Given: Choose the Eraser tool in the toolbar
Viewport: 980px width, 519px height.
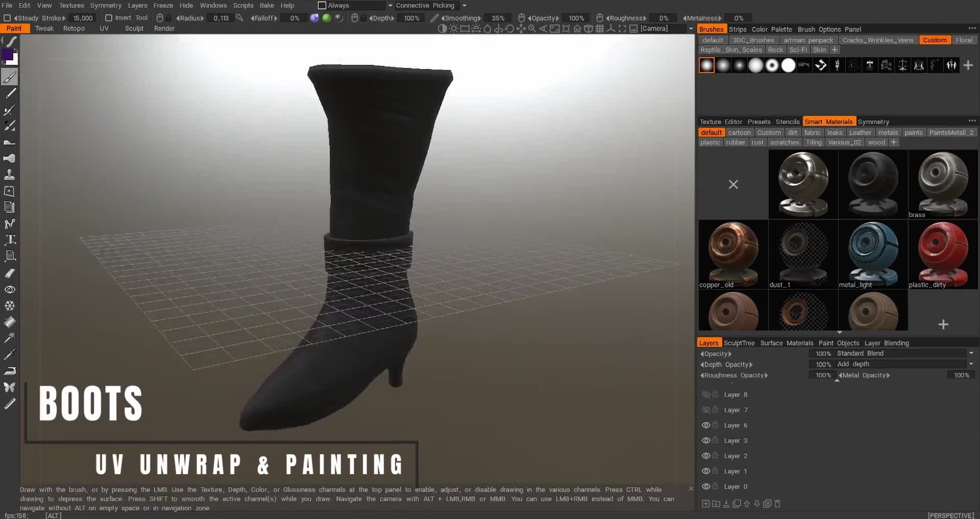Looking at the screenshot, I should [x=10, y=272].
